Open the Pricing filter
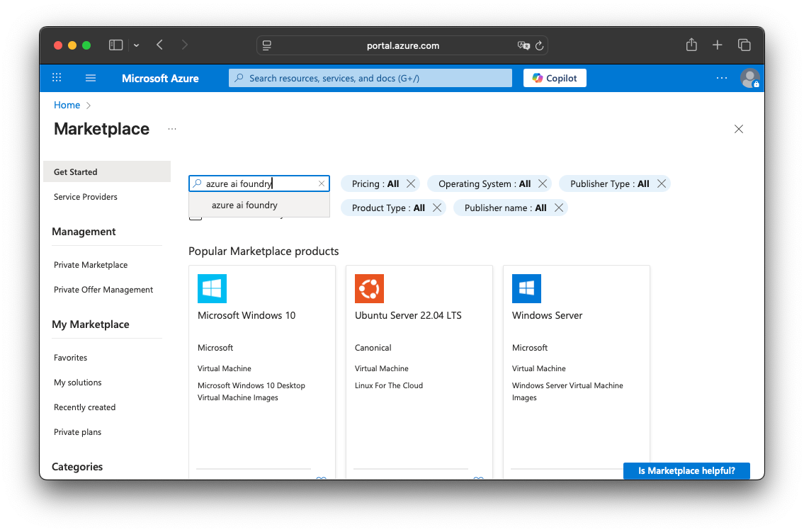Image resolution: width=804 pixels, height=532 pixels. point(375,183)
